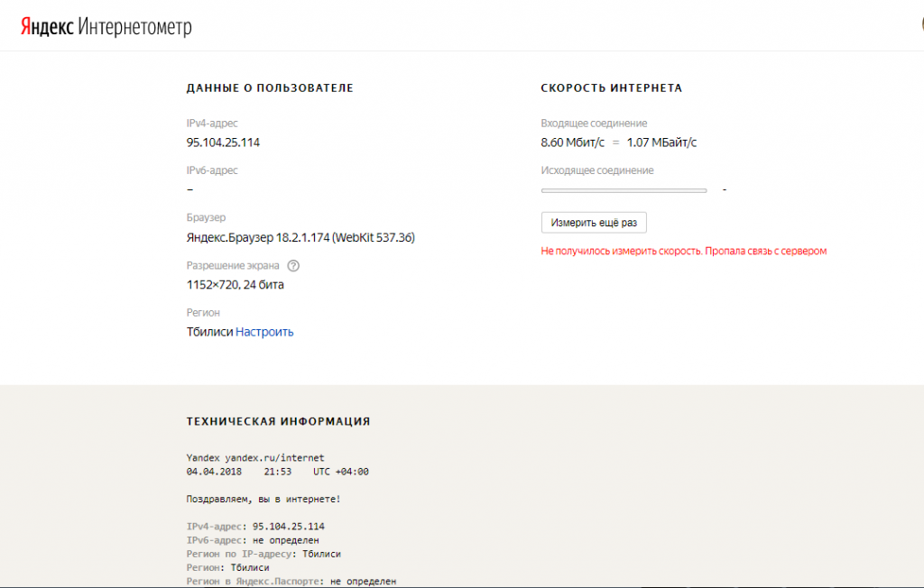Click the 1.07 МБайт/с speed value
The image size is (924, 588).
point(661,142)
